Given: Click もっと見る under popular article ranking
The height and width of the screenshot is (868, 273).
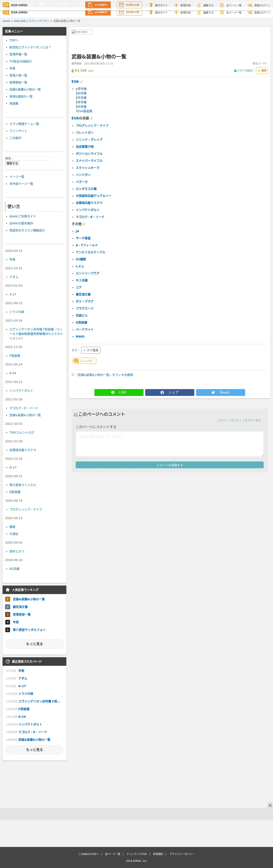Looking at the screenshot, I should [34, 644].
